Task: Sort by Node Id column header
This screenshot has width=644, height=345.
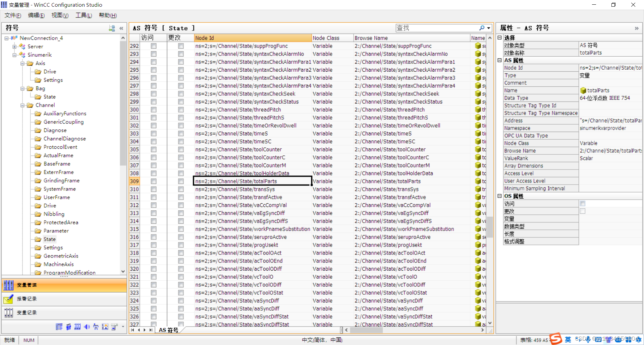Action: point(253,38)
